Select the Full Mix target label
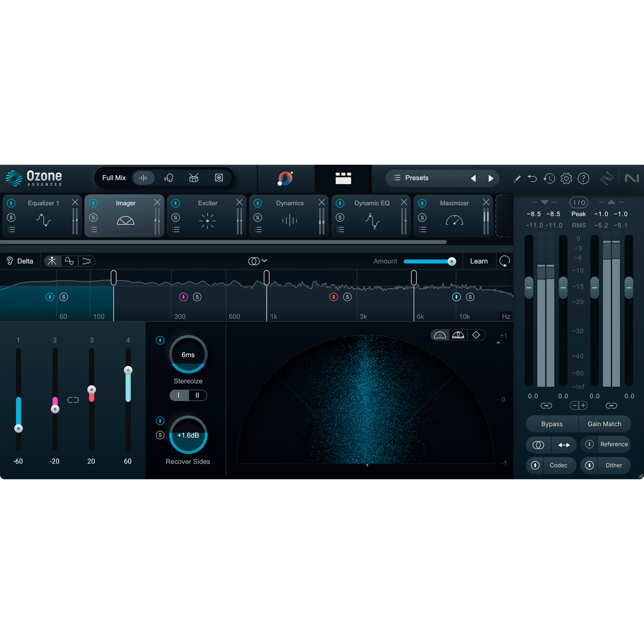Screen dimensions: 644x644 click(114, 178)
